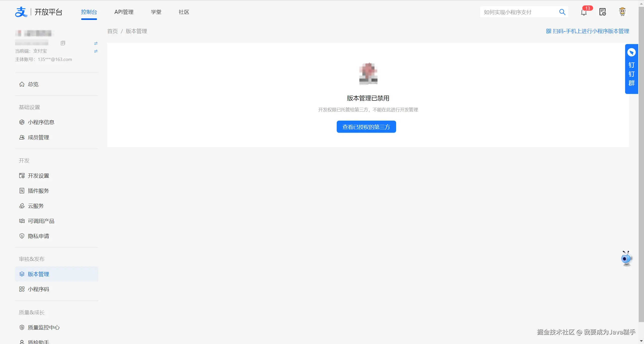Click the user avatar icon

coord(622,12)
